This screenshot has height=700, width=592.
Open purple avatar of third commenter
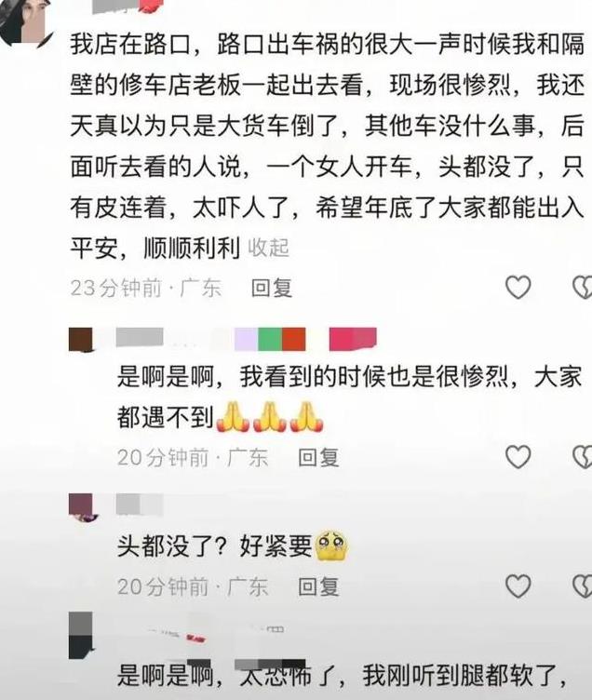(81, 506)
